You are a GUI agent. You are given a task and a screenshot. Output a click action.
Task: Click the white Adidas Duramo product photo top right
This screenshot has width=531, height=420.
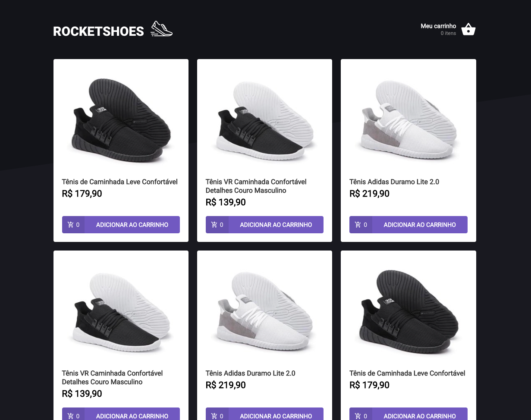(x=408, y=121)
